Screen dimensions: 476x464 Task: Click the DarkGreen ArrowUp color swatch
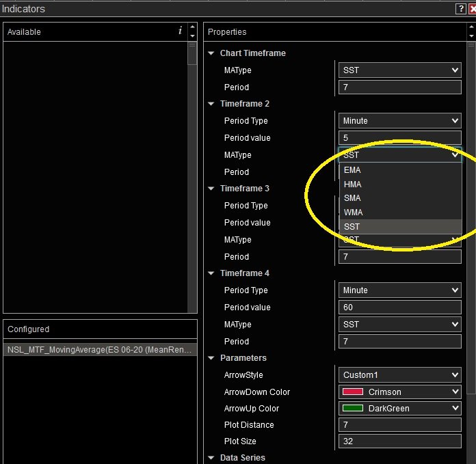[x=353, y=409]
